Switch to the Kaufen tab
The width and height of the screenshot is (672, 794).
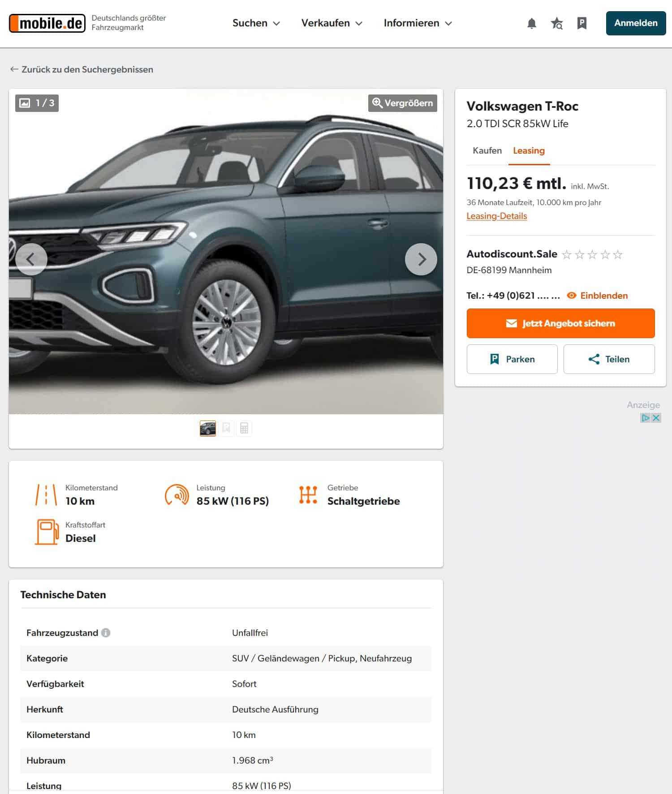487,150
